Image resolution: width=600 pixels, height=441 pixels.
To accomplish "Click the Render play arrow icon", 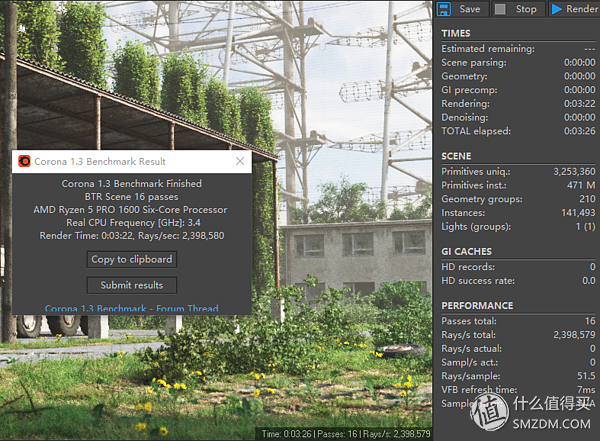I will [557, 9].
